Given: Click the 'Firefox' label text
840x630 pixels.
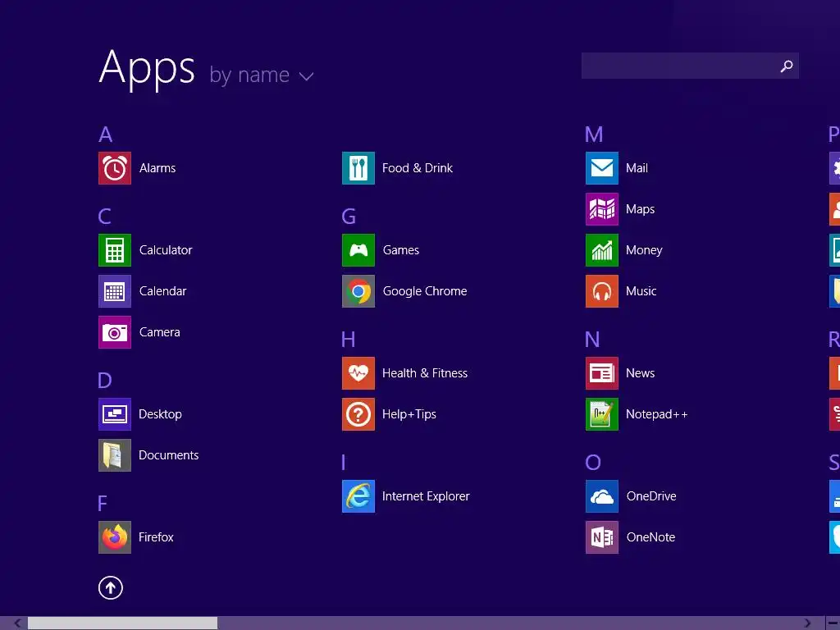Looking at the screenshot, I should (x=156, y=537).
